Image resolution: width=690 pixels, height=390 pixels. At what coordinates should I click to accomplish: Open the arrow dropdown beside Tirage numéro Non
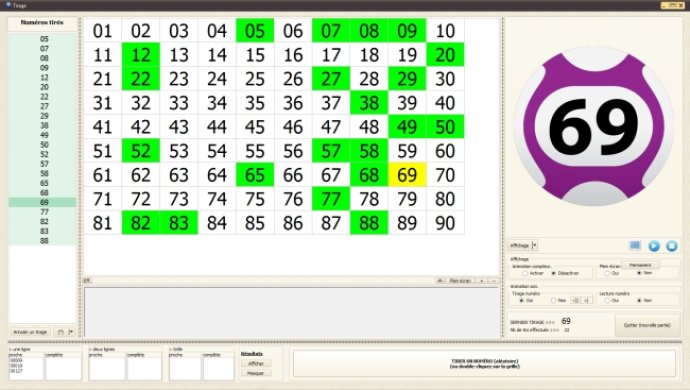click(x=586, y=300)
